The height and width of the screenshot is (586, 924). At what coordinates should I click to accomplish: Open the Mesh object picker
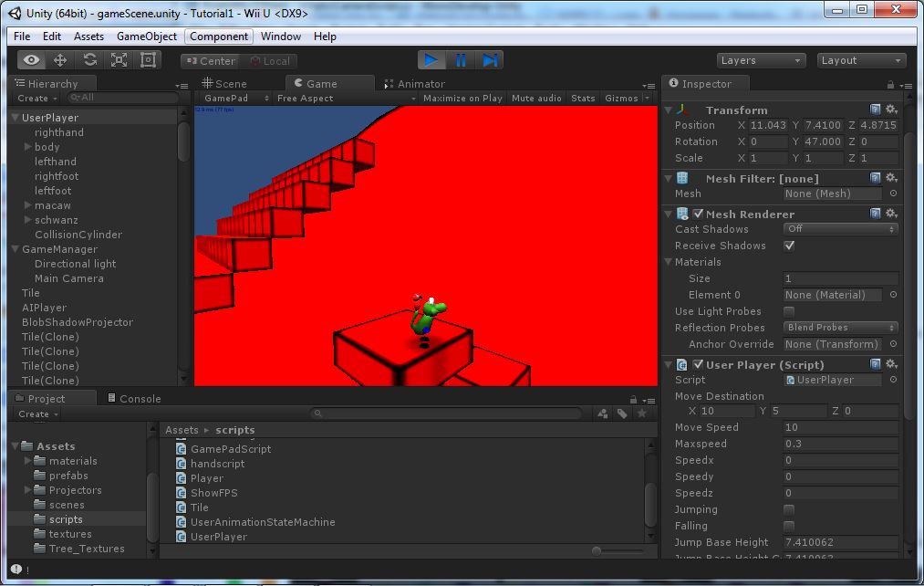tap(893, 194)
